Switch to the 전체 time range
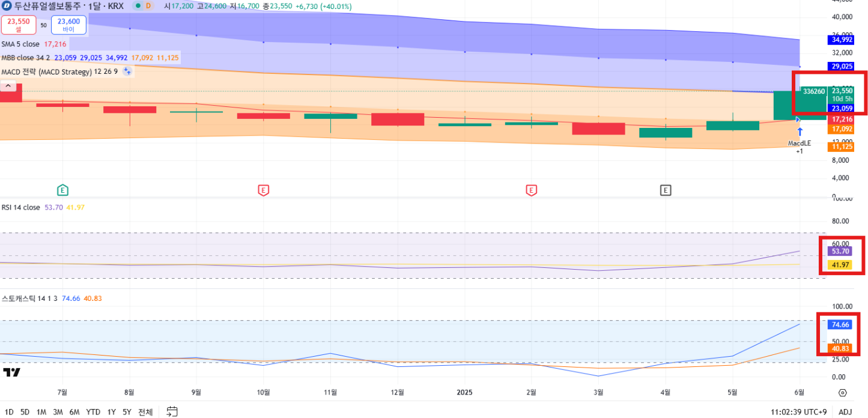868x418 pixels. coord(145,412)
